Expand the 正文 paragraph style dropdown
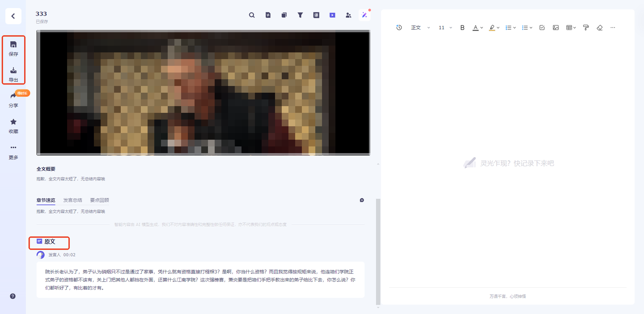This screenshot has width=644, height=314. click(420, 28)
